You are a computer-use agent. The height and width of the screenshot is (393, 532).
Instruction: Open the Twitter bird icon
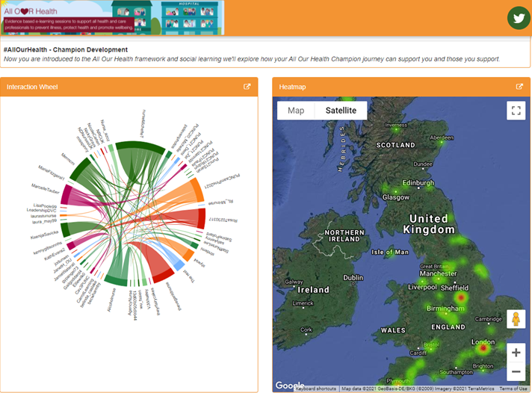pos(519,18)
